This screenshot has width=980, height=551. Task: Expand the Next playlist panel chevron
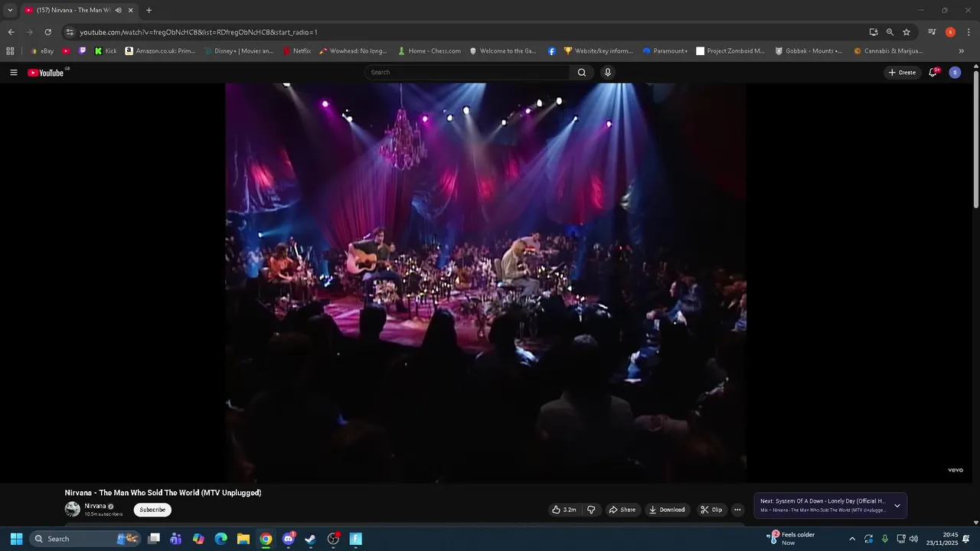tap(897, 506)
